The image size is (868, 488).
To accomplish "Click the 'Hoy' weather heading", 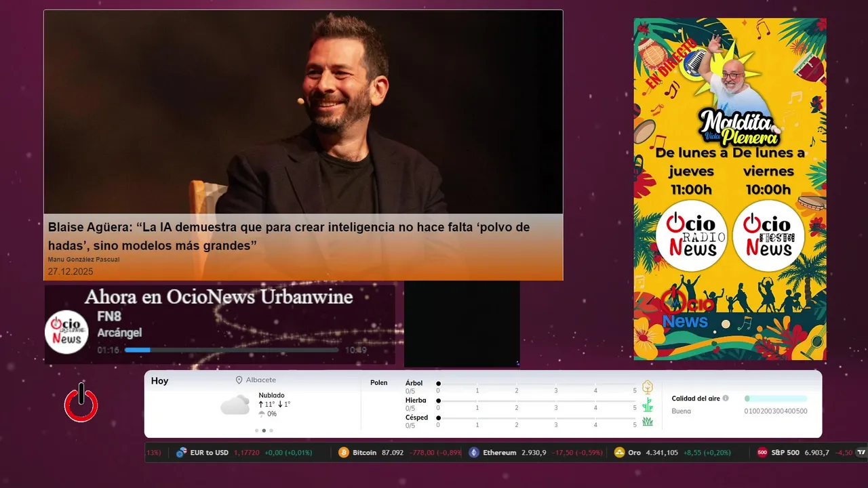I will [x=159, y=381].
